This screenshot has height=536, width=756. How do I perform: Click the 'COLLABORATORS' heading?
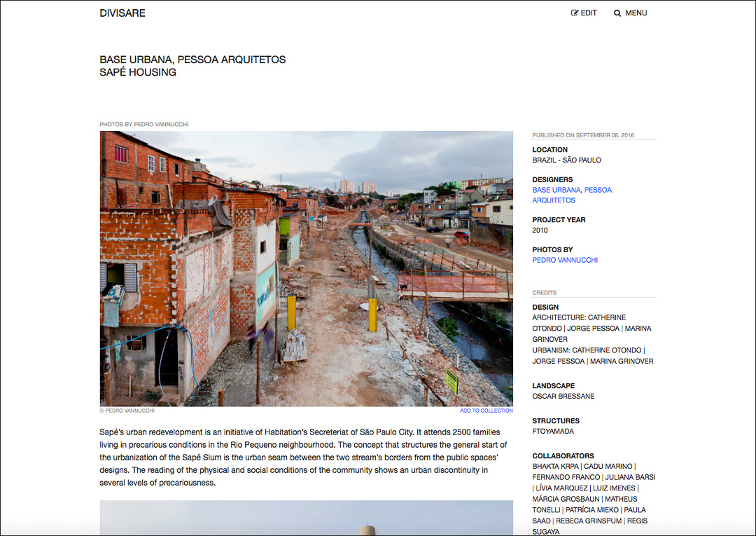pos(563,456)
